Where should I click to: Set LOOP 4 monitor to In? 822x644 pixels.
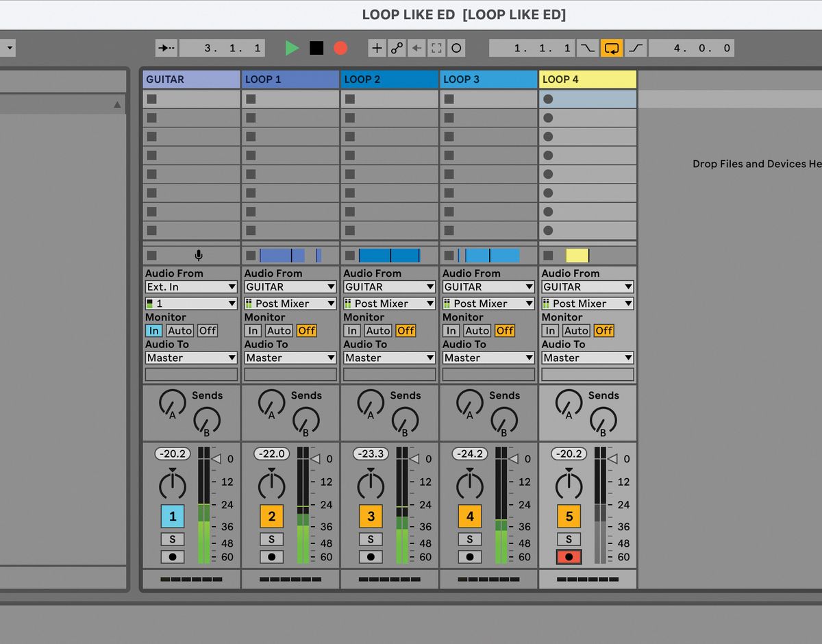(x=551, y=330)
